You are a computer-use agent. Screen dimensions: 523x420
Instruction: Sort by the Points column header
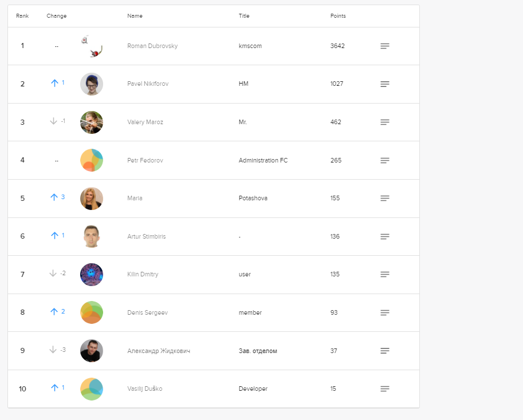point(338,16)
